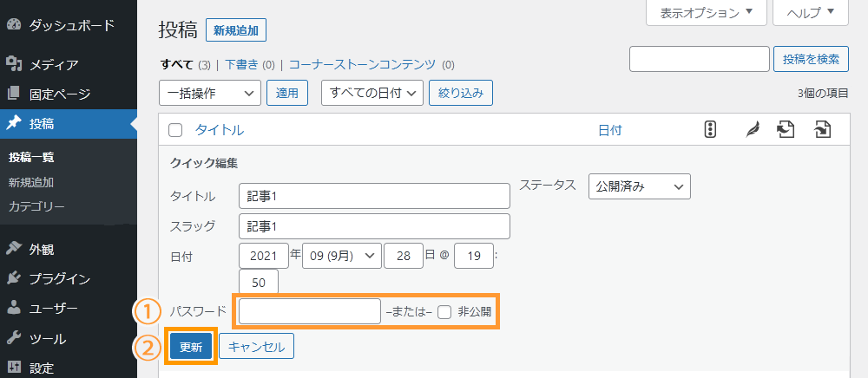
Task: Open 投稿一覧 submenu item
Action: pos(31,158)
